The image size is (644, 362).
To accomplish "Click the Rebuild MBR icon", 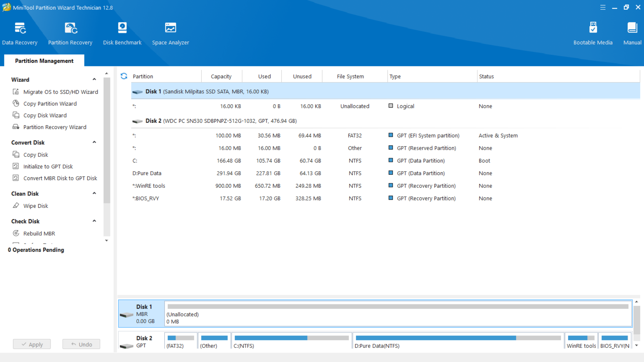I will tap(16, 233).
